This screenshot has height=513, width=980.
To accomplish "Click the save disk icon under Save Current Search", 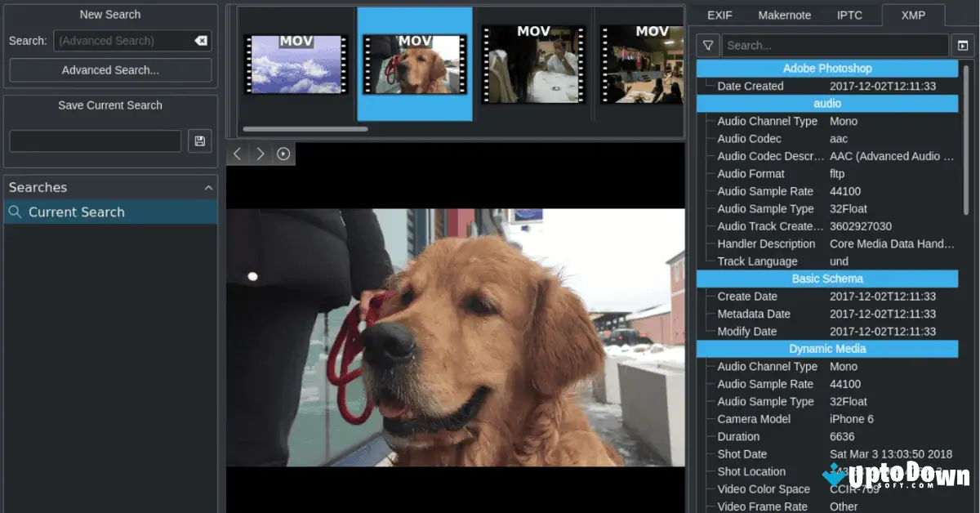I will tap(199, 141).
